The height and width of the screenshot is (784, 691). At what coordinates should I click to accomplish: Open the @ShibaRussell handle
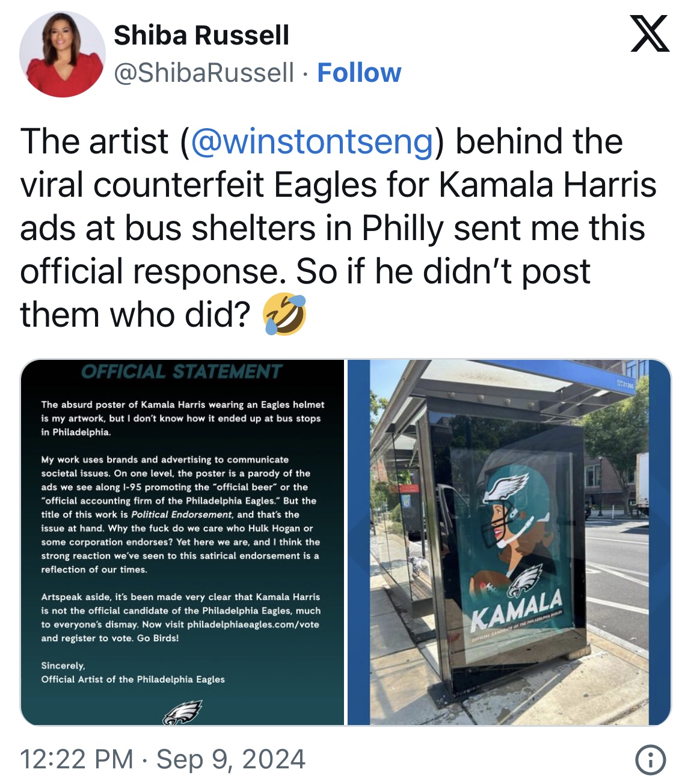pyautogui.click(x=204, y=73)
